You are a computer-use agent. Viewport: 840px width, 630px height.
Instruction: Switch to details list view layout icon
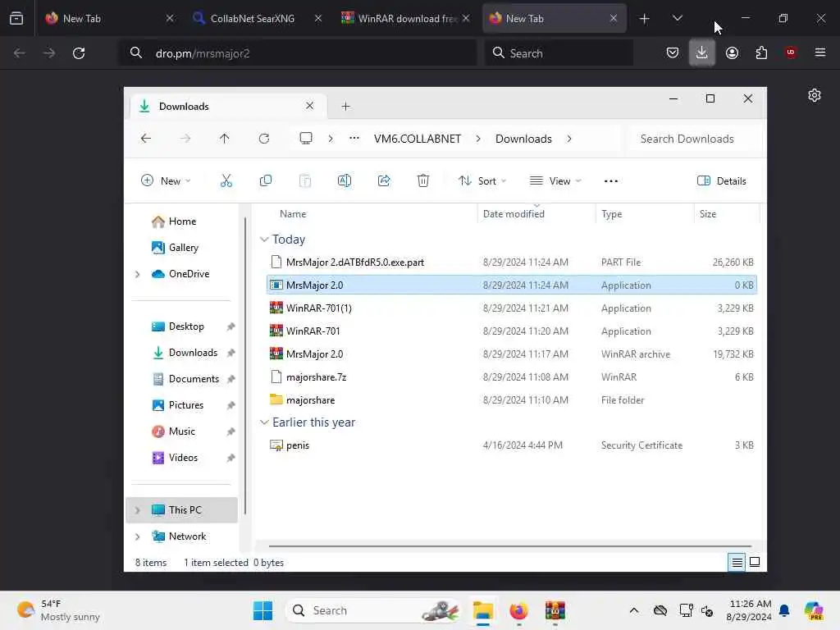coord(737,563)
